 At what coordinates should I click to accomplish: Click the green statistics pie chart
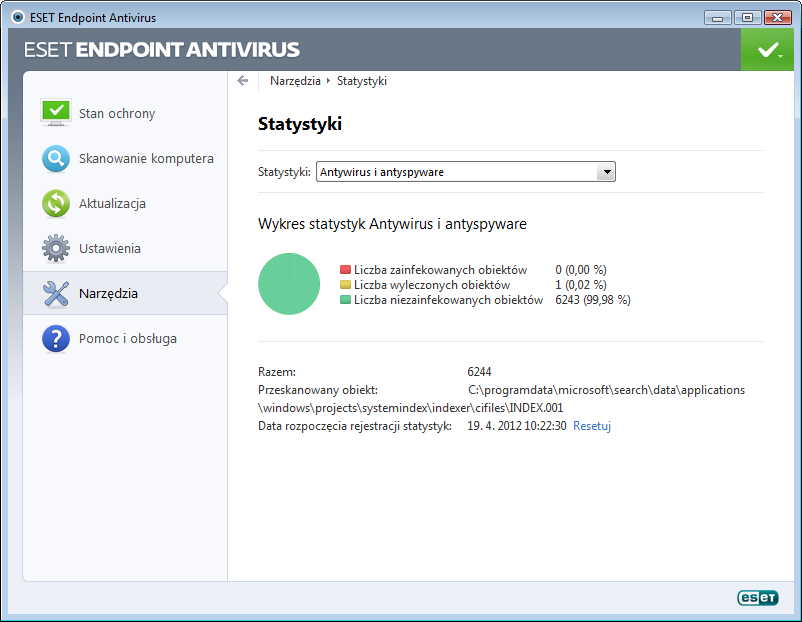point(289,284)
